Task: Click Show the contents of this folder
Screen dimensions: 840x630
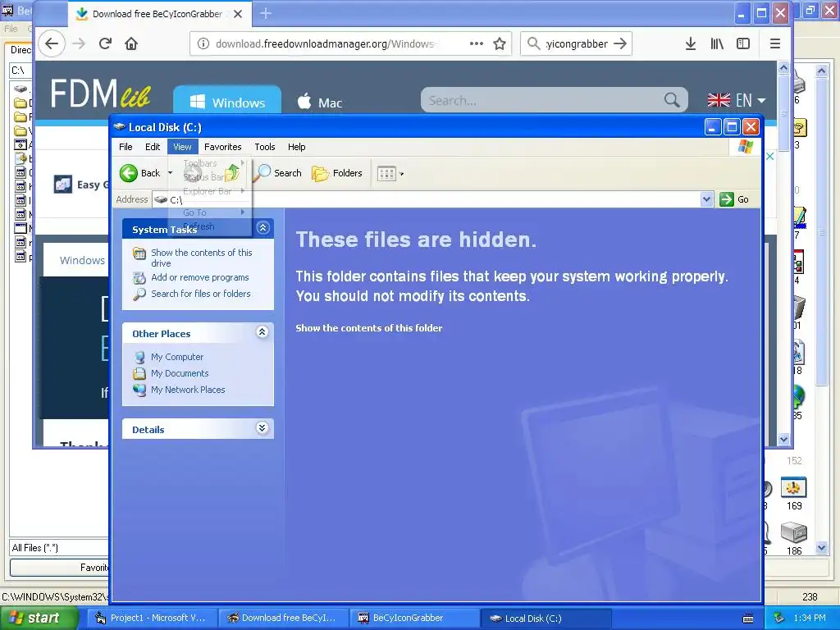Action: point(369,328)
